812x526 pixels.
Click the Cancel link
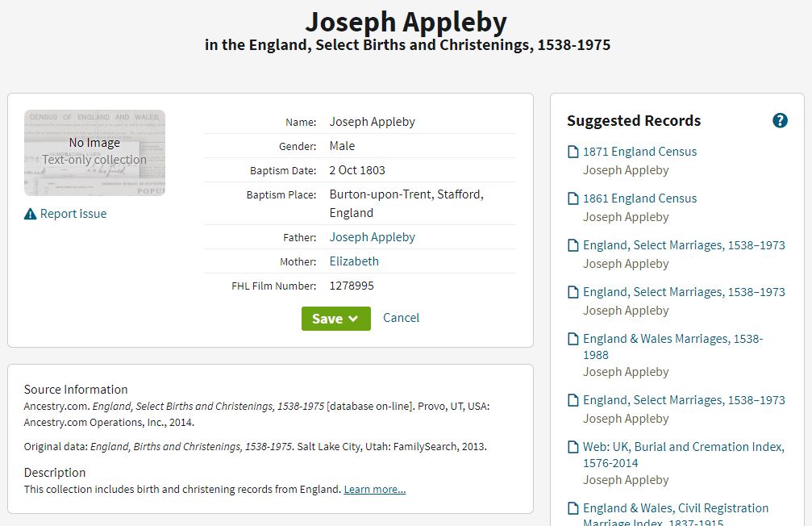coord(401,318)
